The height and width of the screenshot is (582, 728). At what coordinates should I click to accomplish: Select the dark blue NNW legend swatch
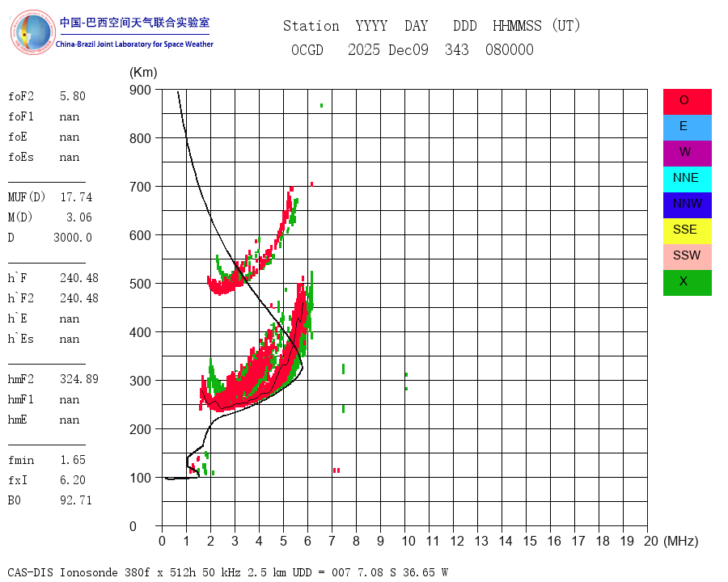(x=687, y=205)
